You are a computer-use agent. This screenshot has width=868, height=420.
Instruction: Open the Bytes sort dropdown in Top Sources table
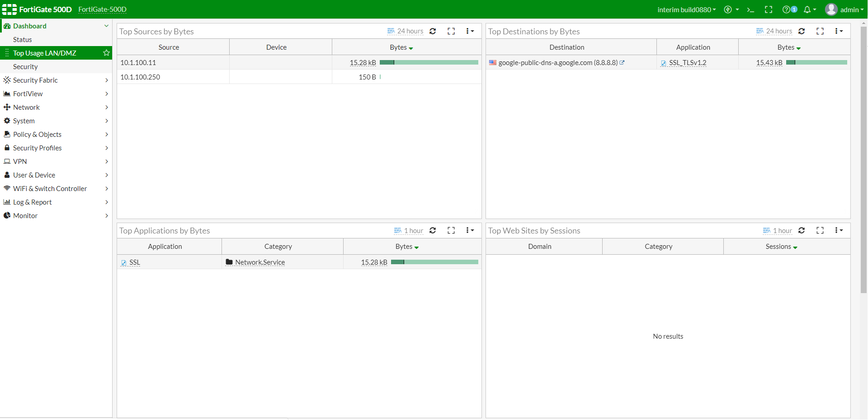click(x=401, y=47)
